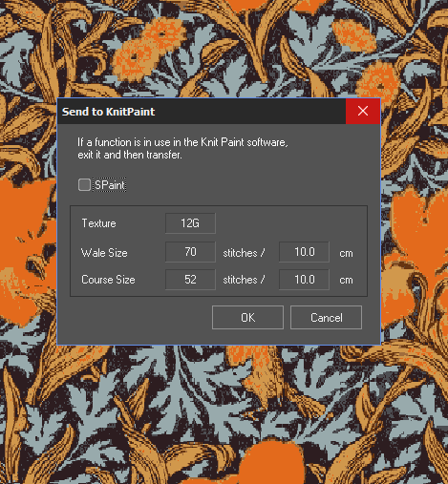Enable the SPaint checkbox
Viewport: 448px width, 484px height.
(x=84, y=185)
